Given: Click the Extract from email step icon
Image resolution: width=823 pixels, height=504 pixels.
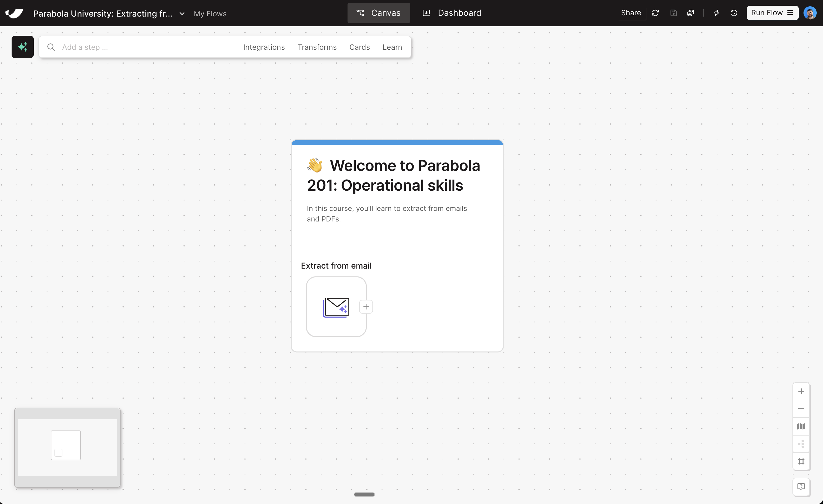Looking at the screenshot, I should (x=336, y=307).
